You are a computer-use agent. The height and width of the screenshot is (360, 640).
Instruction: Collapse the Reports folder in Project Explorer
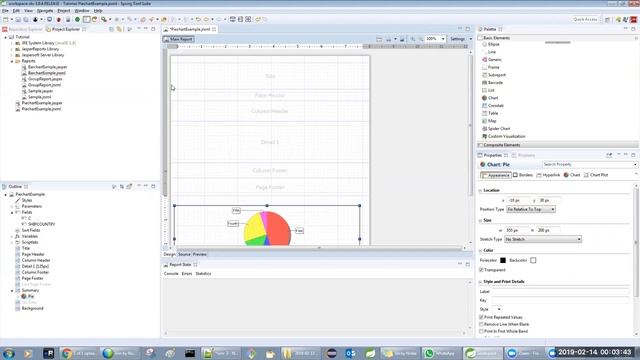click(x=12, y=61)
